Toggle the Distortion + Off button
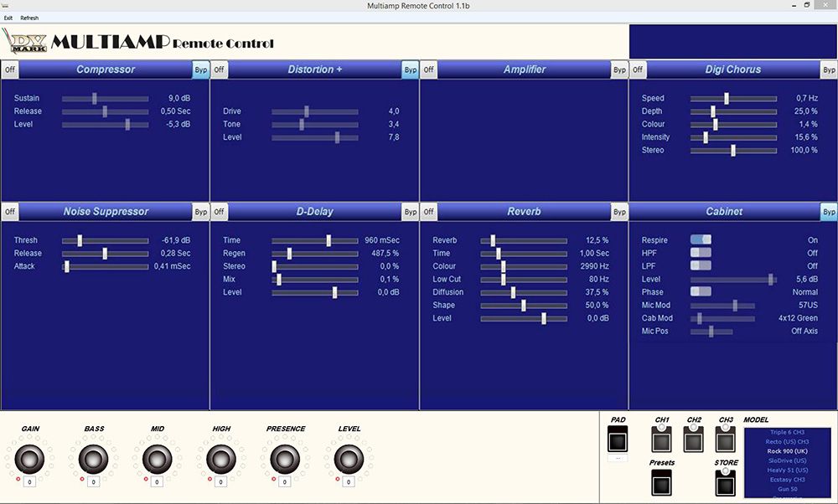 click(219, 69)
